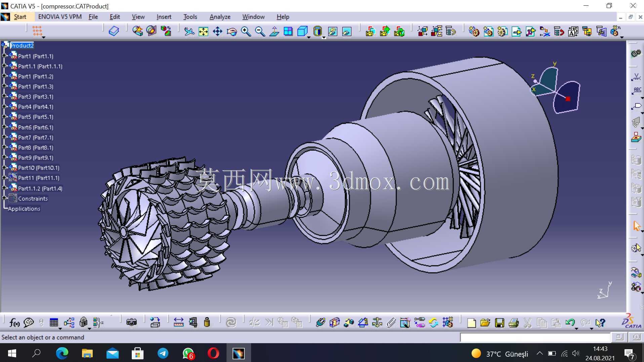This screenshot has height=362, width=644.
Task: Expand Part1 (Part1.1) tree node
Action: click(4, 56)
